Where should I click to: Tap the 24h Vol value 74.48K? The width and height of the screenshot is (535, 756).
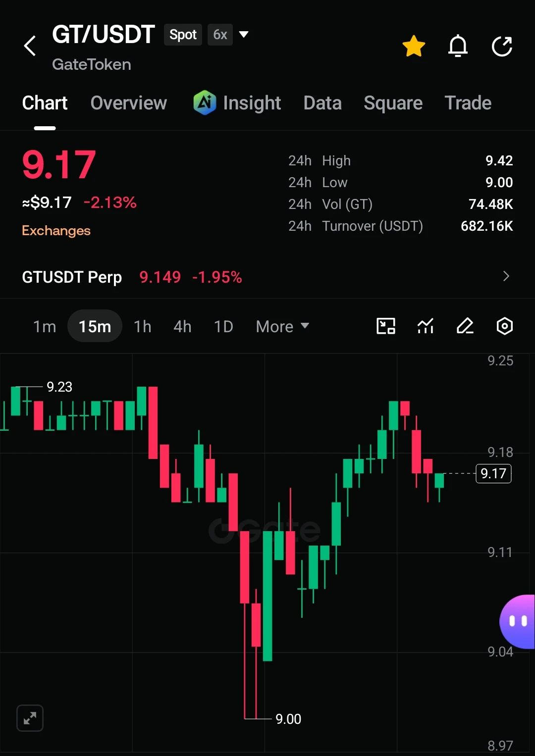tap(491, 204)
